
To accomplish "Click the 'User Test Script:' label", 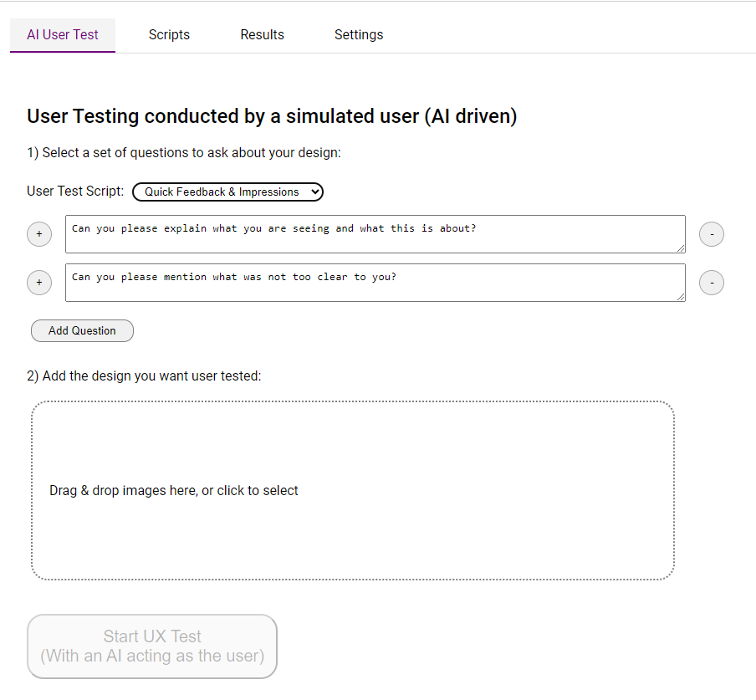I will (75, 192).
